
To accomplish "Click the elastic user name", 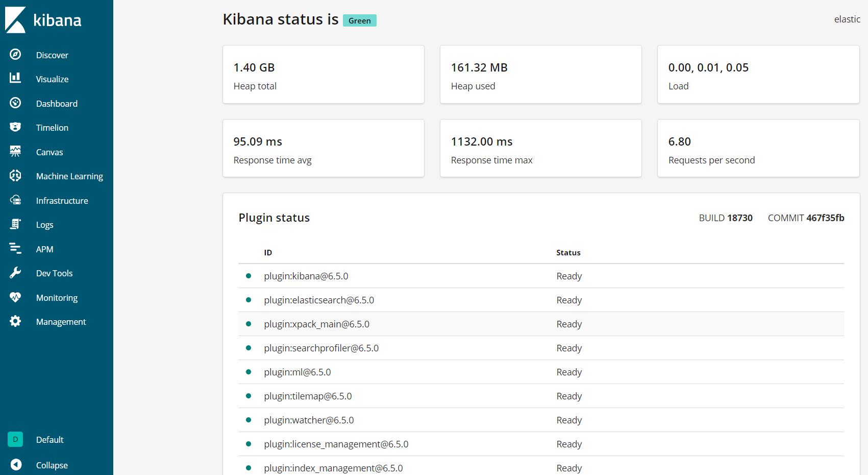I will 847,19.
